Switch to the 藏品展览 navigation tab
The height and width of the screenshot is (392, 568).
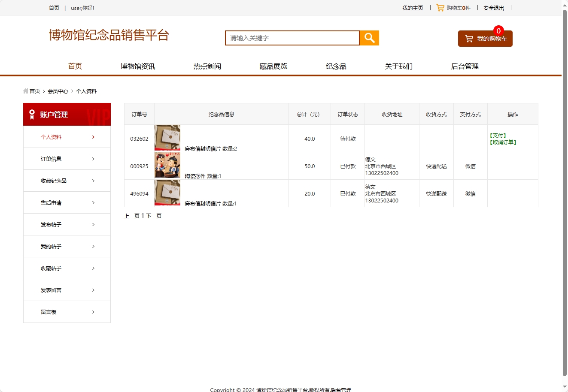(273, 66)
